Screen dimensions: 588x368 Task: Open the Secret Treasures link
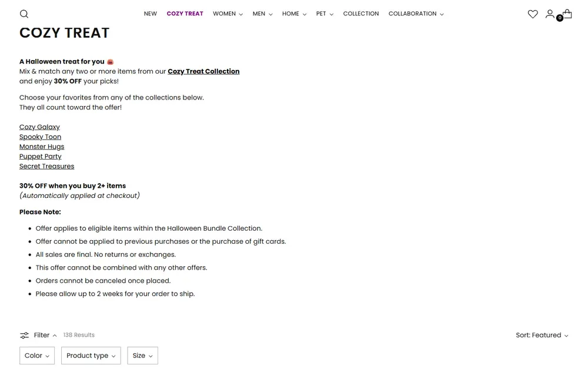coord(46,167)
